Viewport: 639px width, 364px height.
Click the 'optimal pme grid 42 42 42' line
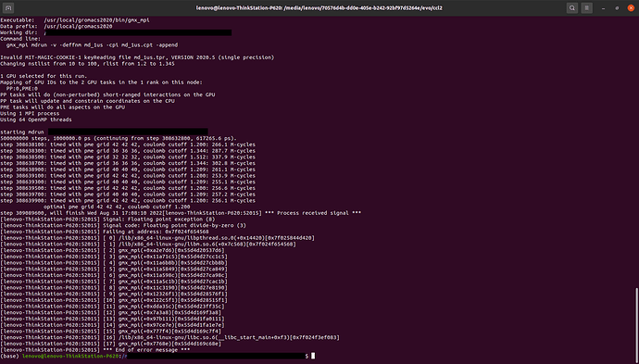click(x=117, y=207)
